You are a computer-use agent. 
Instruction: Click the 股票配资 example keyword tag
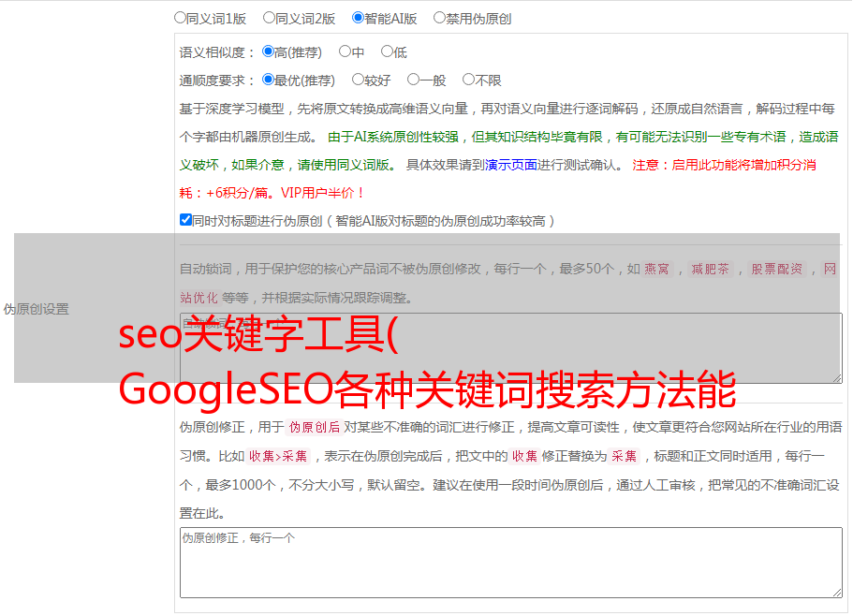[x=777, y=269]
